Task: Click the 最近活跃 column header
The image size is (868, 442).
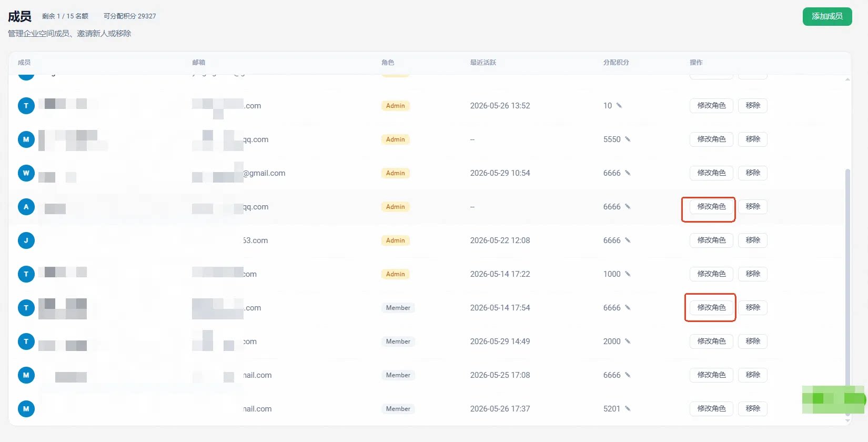Action: [483, 62]
